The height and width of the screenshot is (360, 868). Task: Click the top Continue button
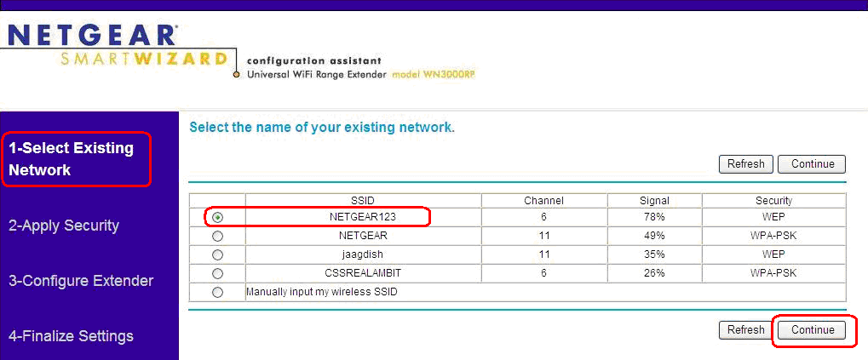pos(812,164)
